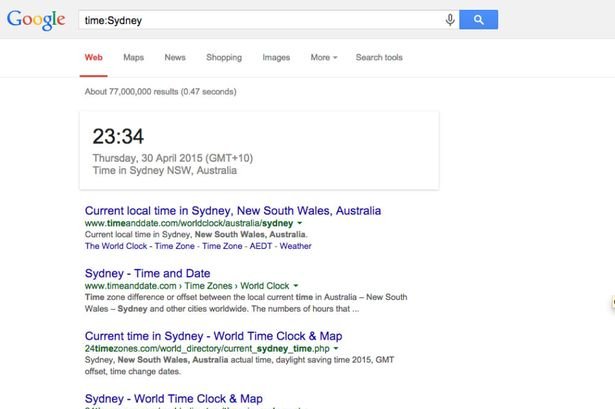Image resolution: width=615 pixels, height=409 pixels.
Task: Switch to Images results
Action: click(276, 58)
